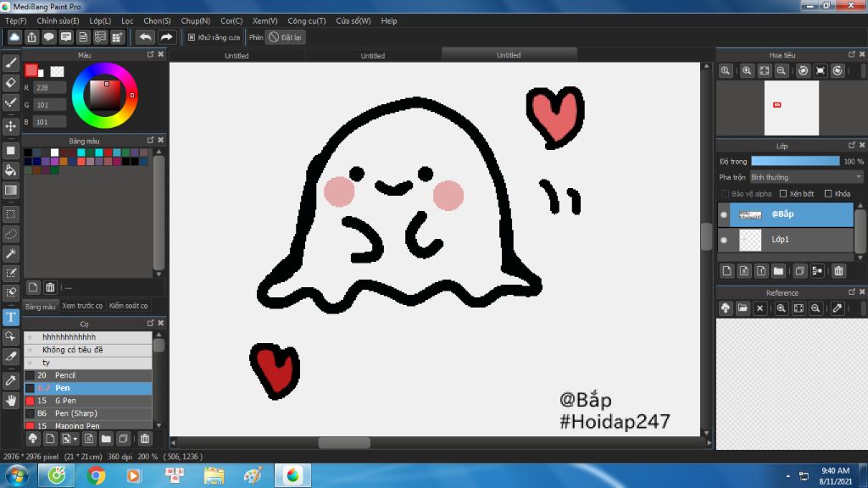Select the rectangular Select tool

click(x=10, y=214)
